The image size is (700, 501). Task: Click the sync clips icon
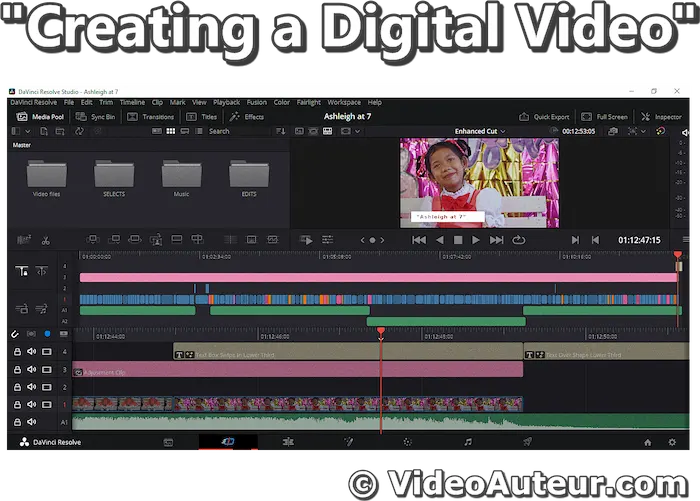[x=79, y=131]
